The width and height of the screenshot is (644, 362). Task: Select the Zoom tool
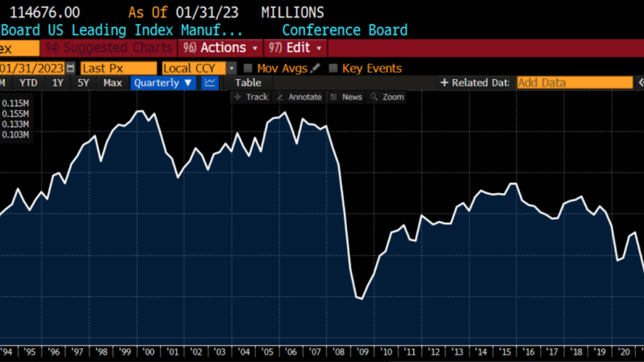click(x=387, y=97)
